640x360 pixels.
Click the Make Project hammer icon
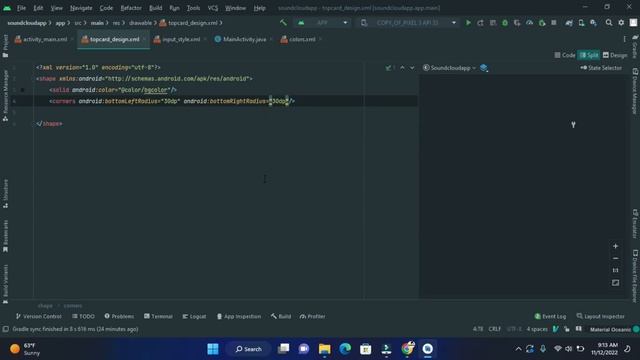coord(283,23)
